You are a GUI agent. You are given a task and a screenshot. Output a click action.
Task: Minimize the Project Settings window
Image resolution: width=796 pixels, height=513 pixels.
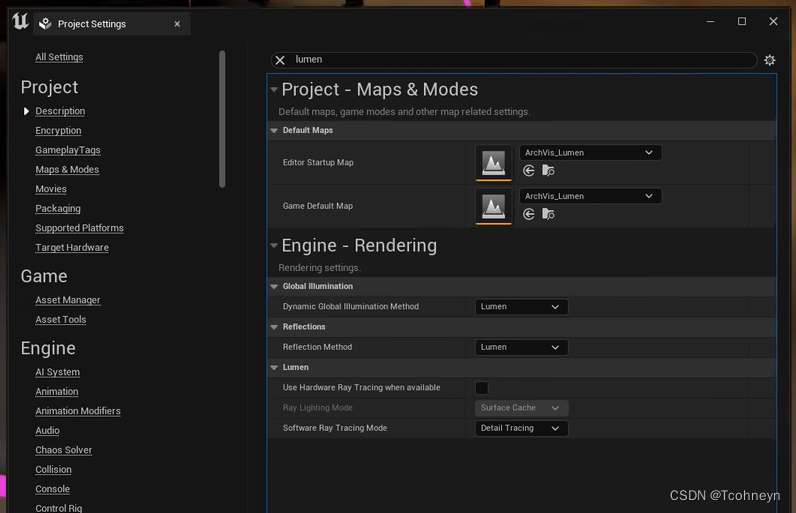pyautogui.click(x=710, y=21)
